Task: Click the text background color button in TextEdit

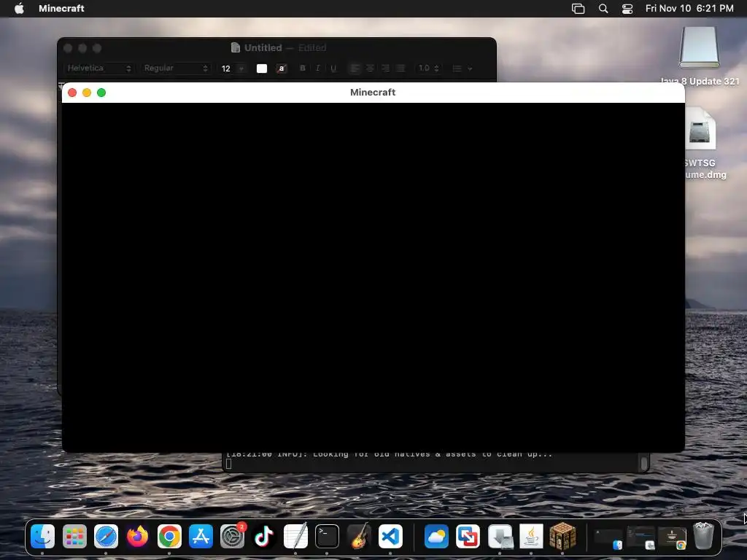Action: point(282,68)
